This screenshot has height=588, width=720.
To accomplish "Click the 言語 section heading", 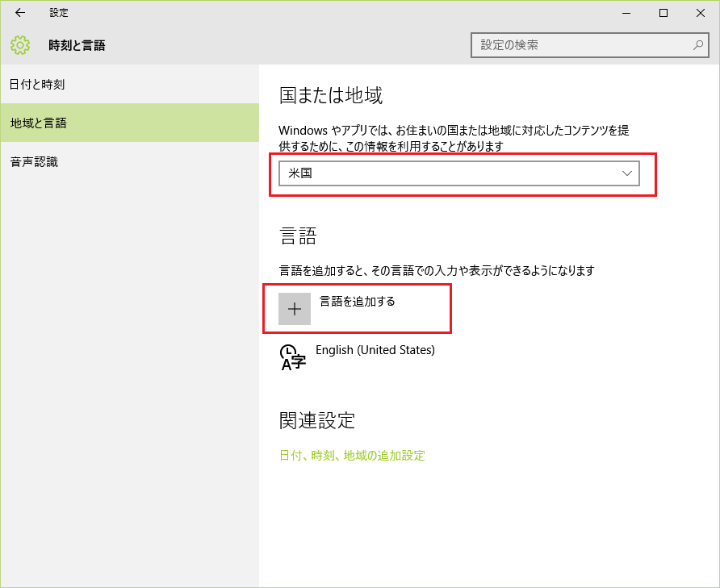I will pos(298,236).
